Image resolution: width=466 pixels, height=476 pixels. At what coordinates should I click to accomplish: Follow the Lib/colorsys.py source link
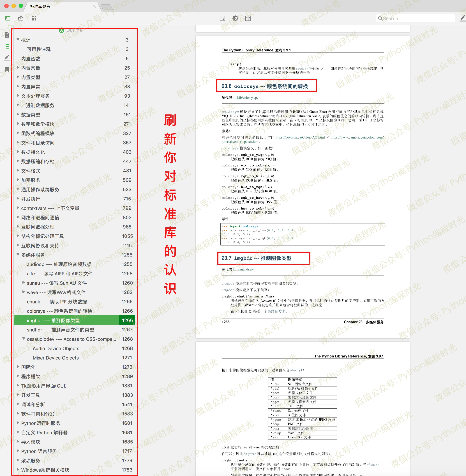[247, 98]
